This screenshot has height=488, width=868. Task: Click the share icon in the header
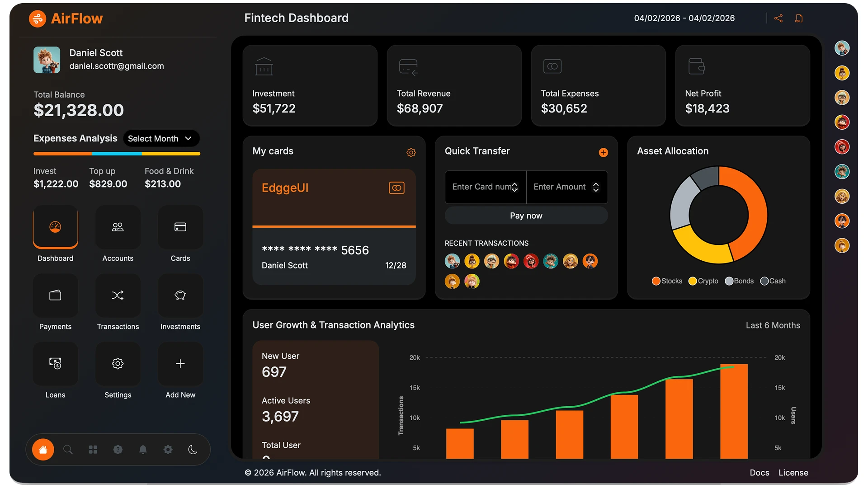coord(778,19)
